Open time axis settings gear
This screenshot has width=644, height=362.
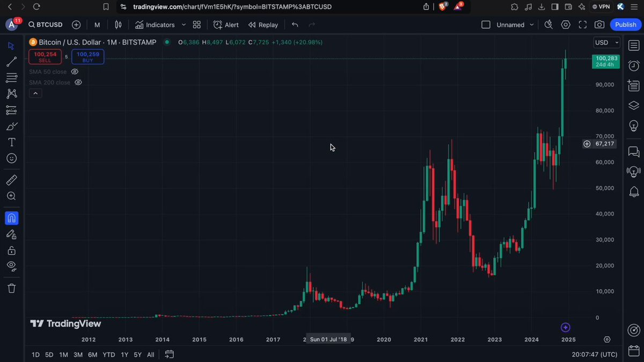607,339
